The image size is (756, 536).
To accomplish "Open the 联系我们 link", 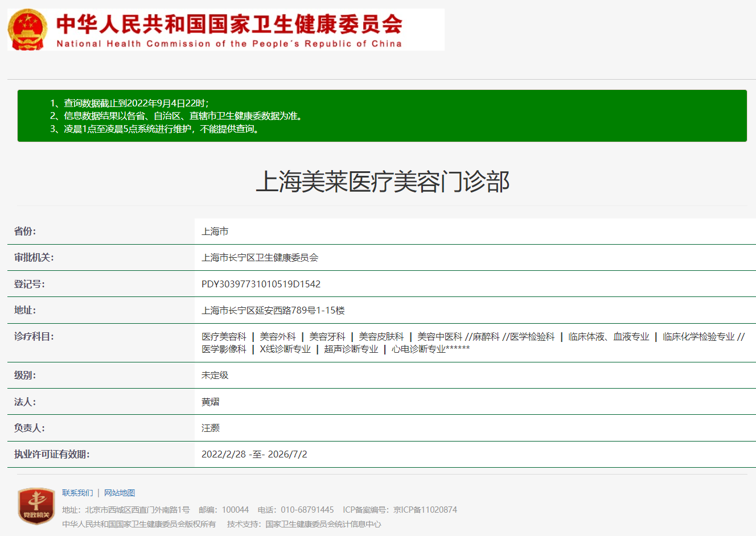I will (77, 493).
